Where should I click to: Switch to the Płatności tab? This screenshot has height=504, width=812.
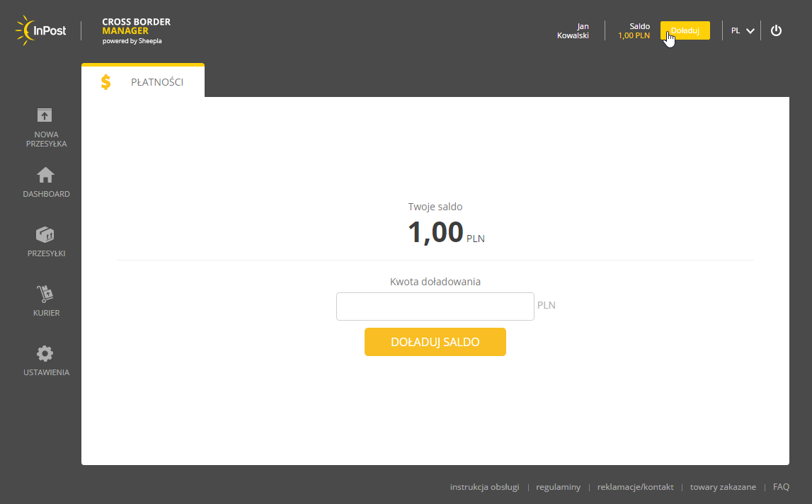click(x=143, y=81)
